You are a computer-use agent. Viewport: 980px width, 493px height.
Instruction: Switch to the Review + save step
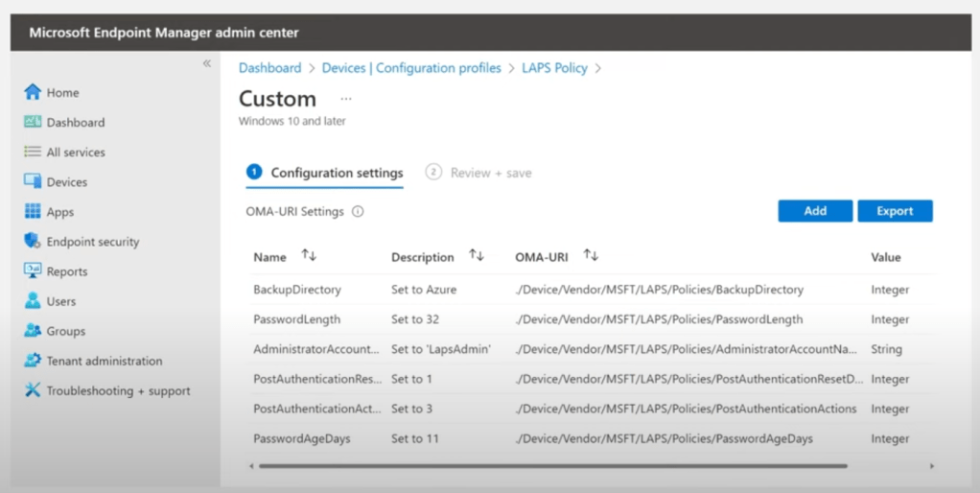pyautogui.click(x=478, y=173)
